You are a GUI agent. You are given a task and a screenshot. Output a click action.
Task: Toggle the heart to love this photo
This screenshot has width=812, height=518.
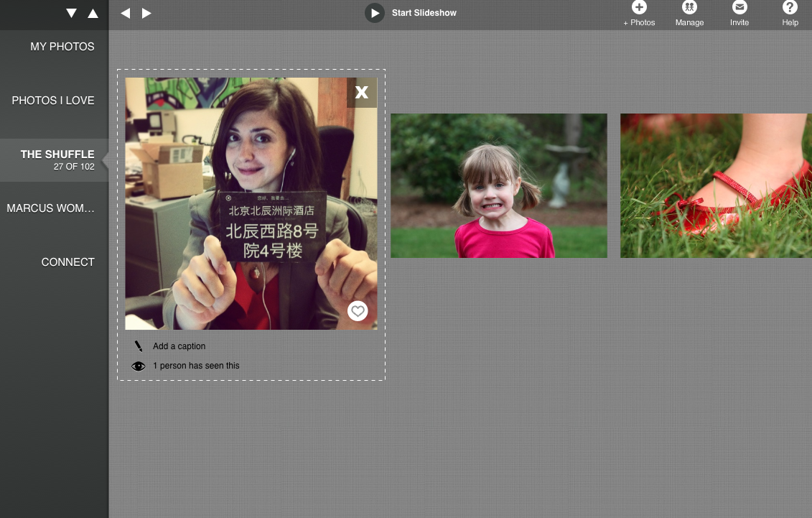(x=358, y=311)
